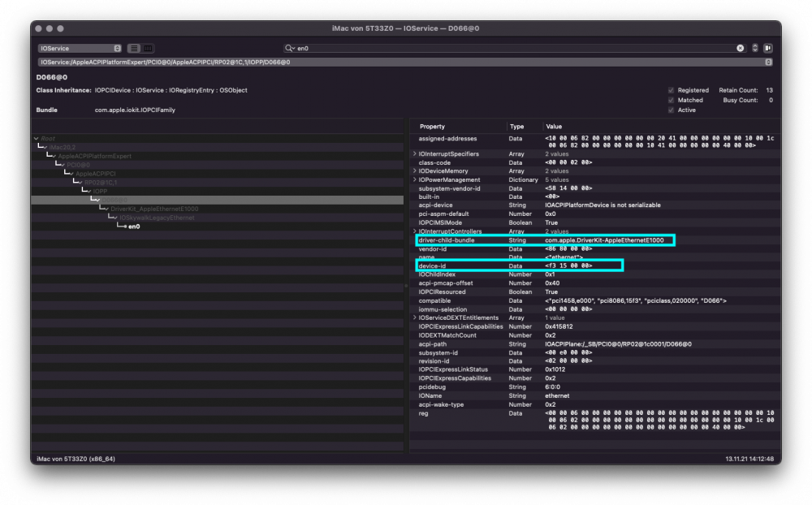
Task: Select the subsystem-id row
Action: coord(595,352)
